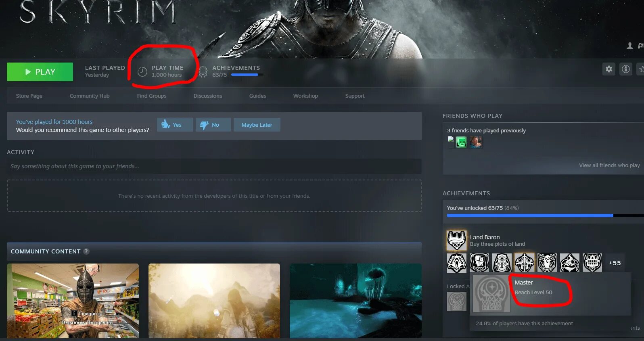Choose Maybe Later for the review
Image resolution: width=644 pixels, height=341 pixels.
(257, 125)
